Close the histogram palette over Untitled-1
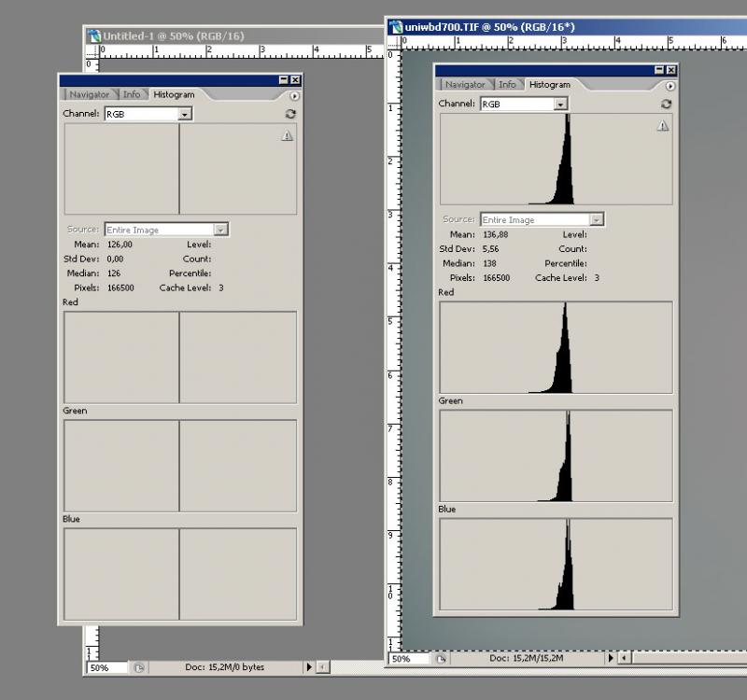Viewport: 747px width, 700px height. click(295, 79)
